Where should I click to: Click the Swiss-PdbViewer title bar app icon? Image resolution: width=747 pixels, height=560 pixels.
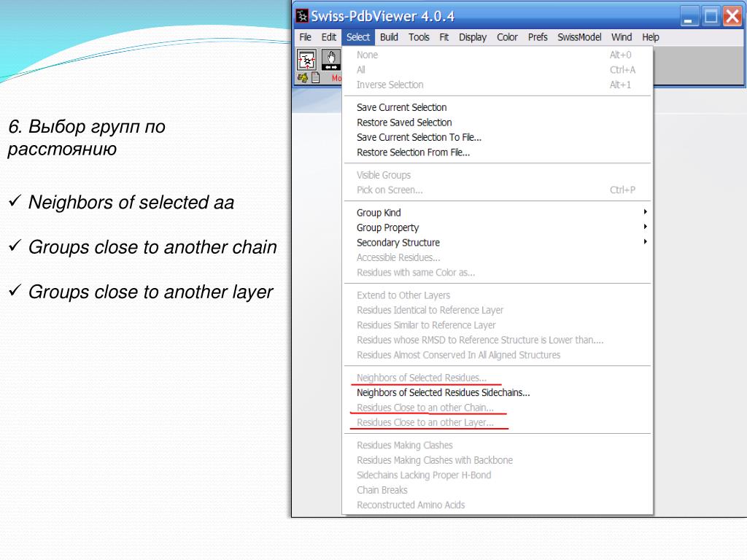(302, 16)
